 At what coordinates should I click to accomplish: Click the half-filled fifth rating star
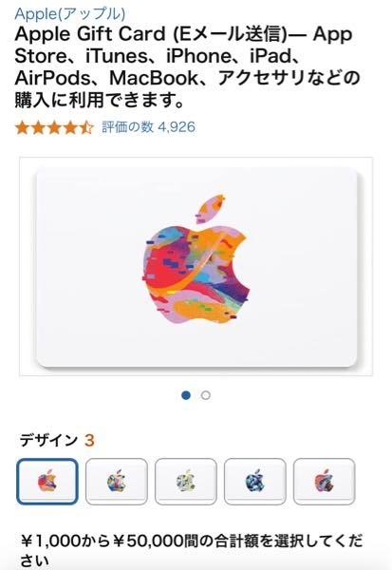pos(86,128)
